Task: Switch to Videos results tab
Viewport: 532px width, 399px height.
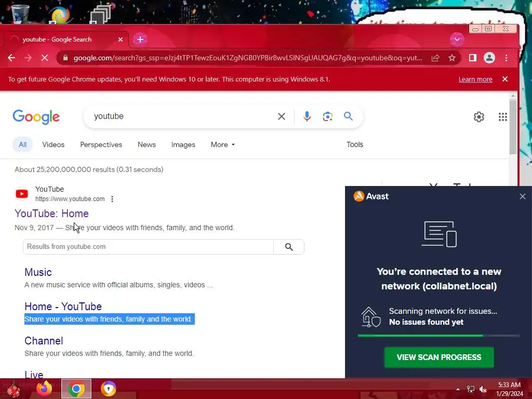Action: (54, 144)
